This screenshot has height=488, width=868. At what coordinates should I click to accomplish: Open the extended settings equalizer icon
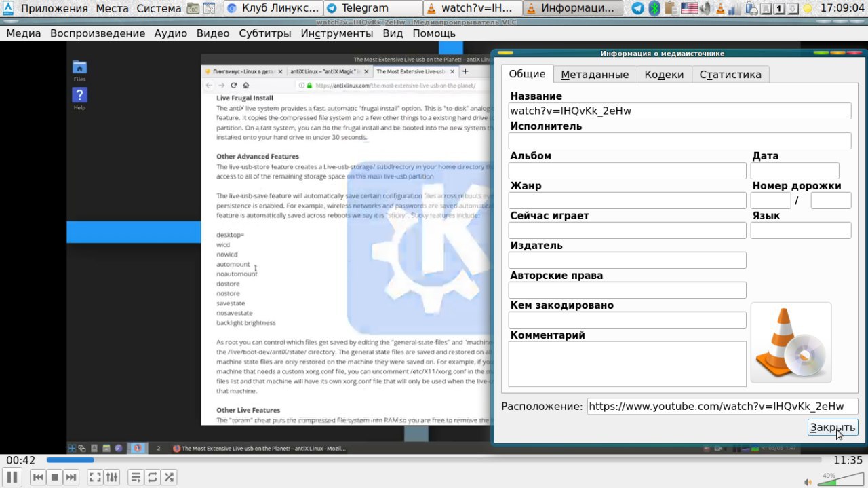113,477
